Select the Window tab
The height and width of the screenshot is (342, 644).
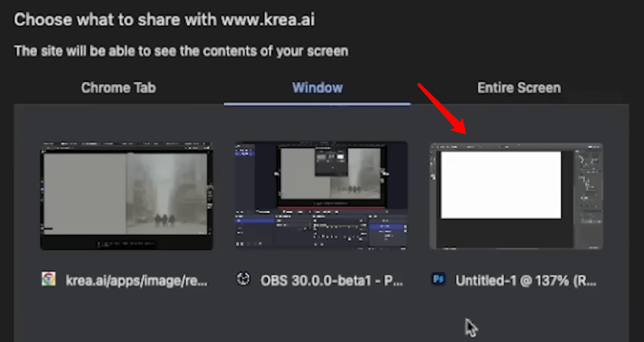[317, 87]
